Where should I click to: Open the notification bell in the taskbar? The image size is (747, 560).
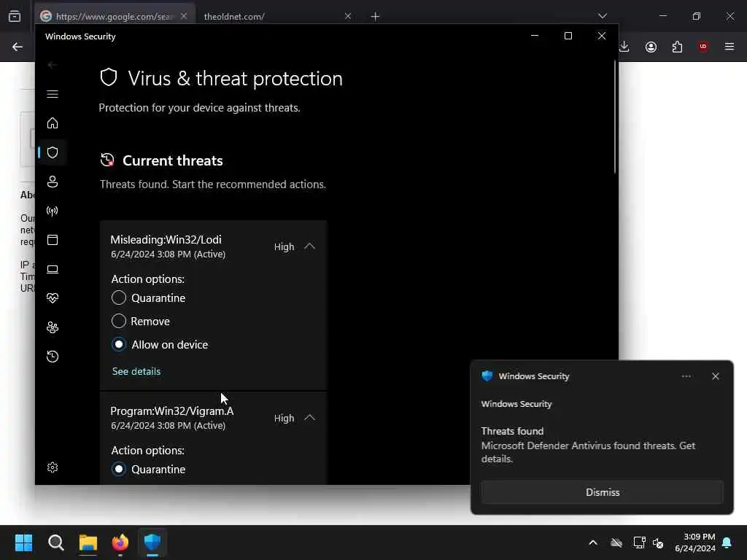click(727, 542)
